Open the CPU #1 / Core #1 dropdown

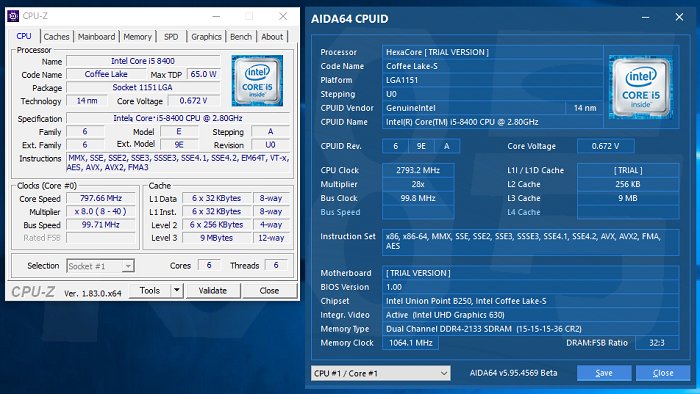[x=381, y=373]
